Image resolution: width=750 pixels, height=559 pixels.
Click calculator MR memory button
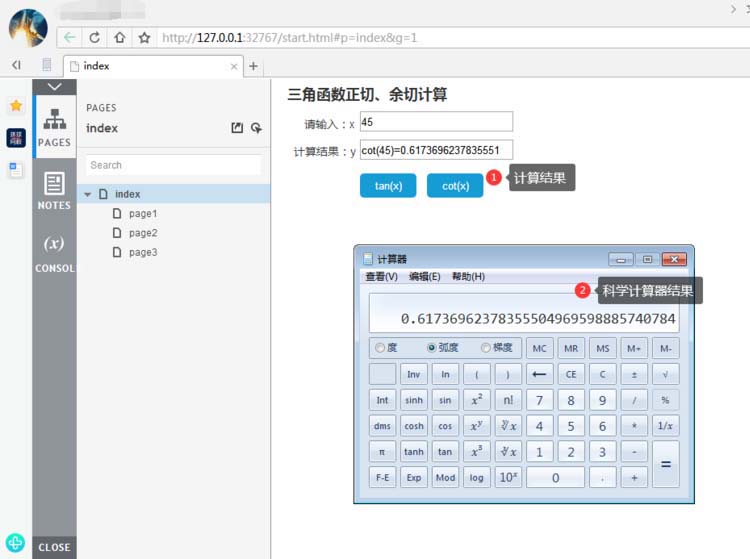[571, 348]
